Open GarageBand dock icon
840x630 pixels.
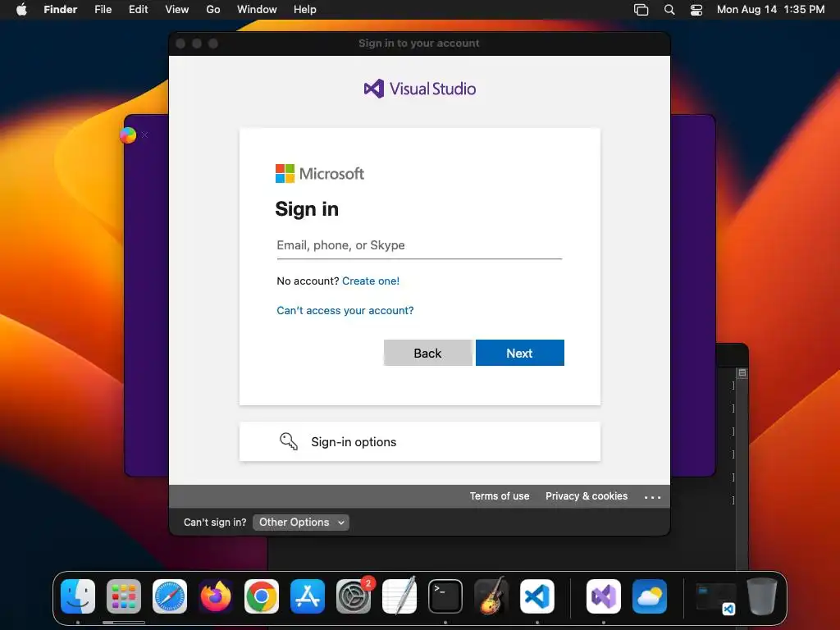491,596
